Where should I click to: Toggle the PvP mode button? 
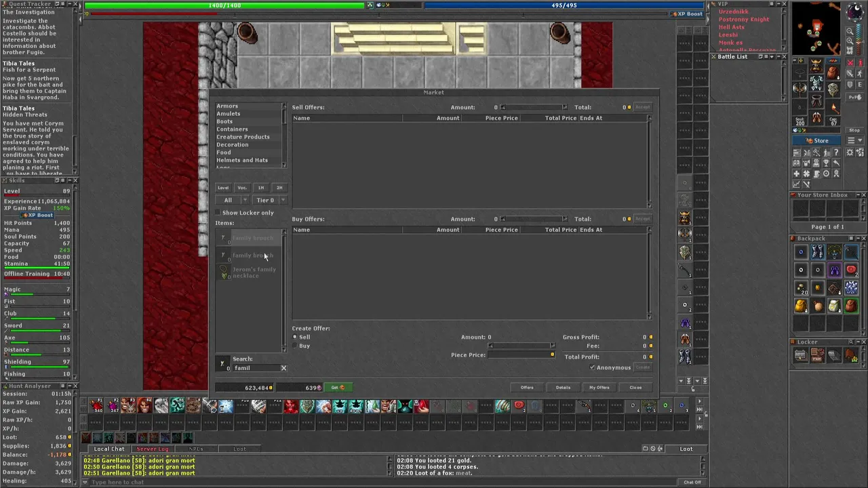point(854,97)
